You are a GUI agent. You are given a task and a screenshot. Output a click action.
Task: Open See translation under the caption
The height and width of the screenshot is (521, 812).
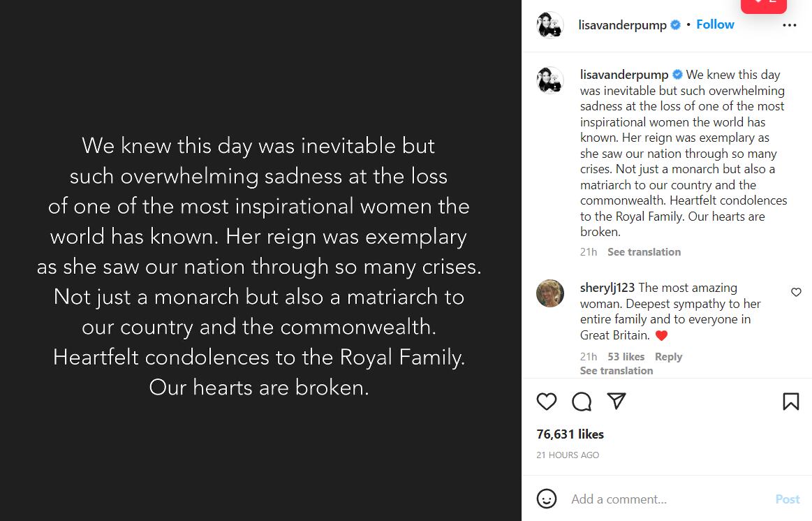coord(644,251)
